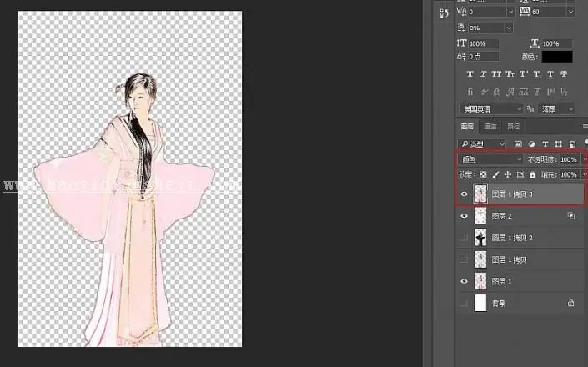This screenshot has height=367, width=588.
Task: Enable All Caps (TT) text style
Action: click(x=496, y=74)
